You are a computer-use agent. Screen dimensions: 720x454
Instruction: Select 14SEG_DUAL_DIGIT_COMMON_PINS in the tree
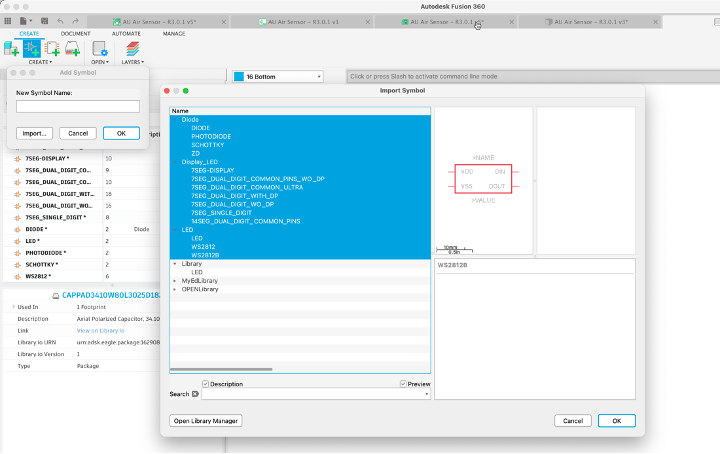246,221
